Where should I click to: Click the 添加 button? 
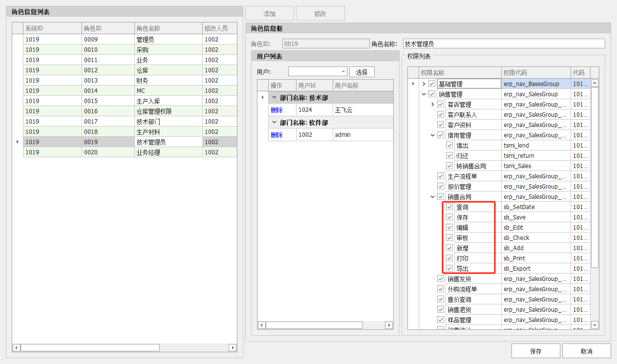[x=270, y=14]
